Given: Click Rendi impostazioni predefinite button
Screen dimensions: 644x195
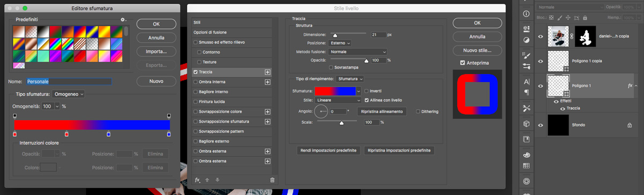Looking at the screenshot, I should (328, 151).
